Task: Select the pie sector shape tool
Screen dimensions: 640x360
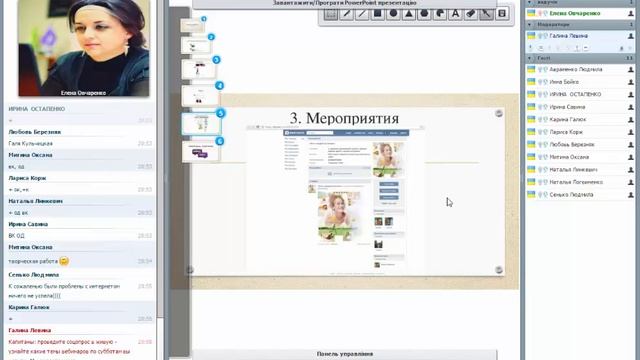Action: click(x=440, y=14)
